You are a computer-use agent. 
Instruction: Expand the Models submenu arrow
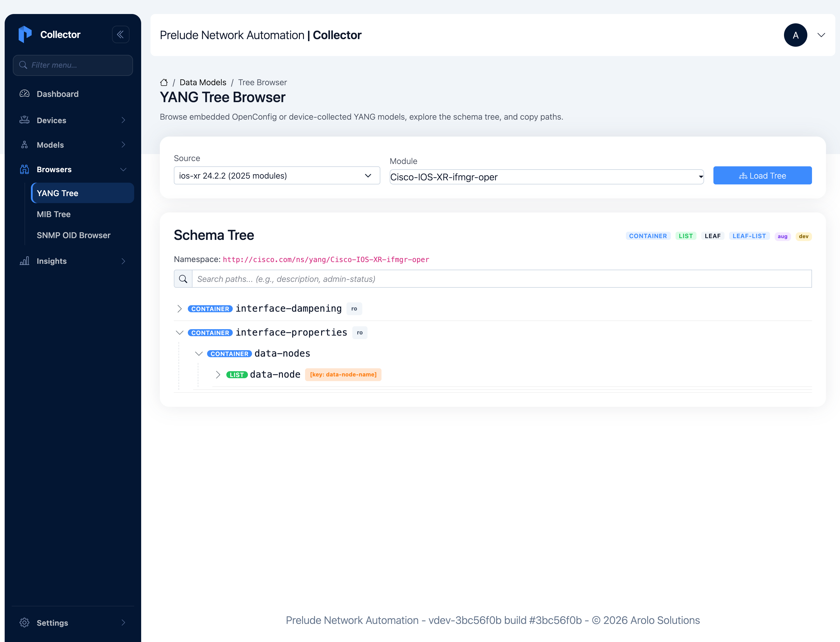pyautogui.click(x=123, y=145)
